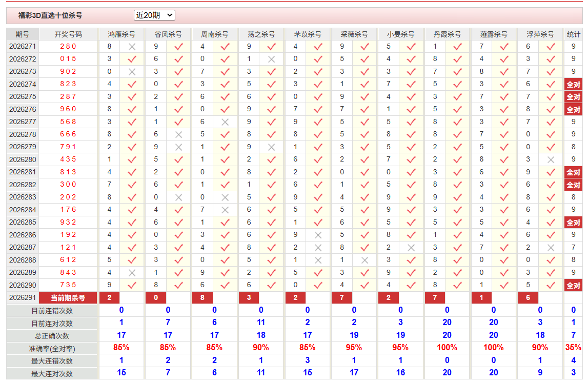588x382 pixels.
Task: Click the 统计 column header
Action: point(573,34)
